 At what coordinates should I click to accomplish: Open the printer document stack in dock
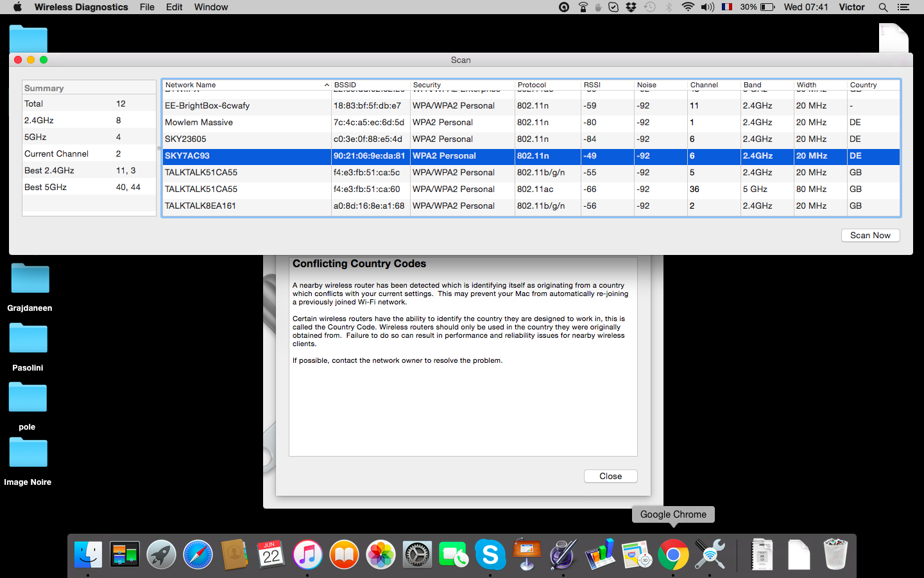pos(762,554)
